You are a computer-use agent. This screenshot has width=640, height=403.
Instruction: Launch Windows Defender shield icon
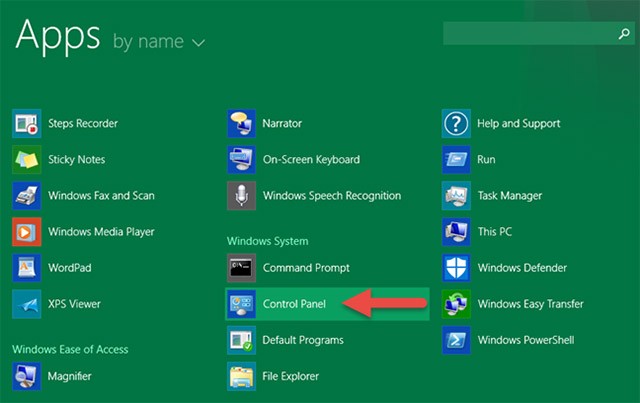click(456, 268)
